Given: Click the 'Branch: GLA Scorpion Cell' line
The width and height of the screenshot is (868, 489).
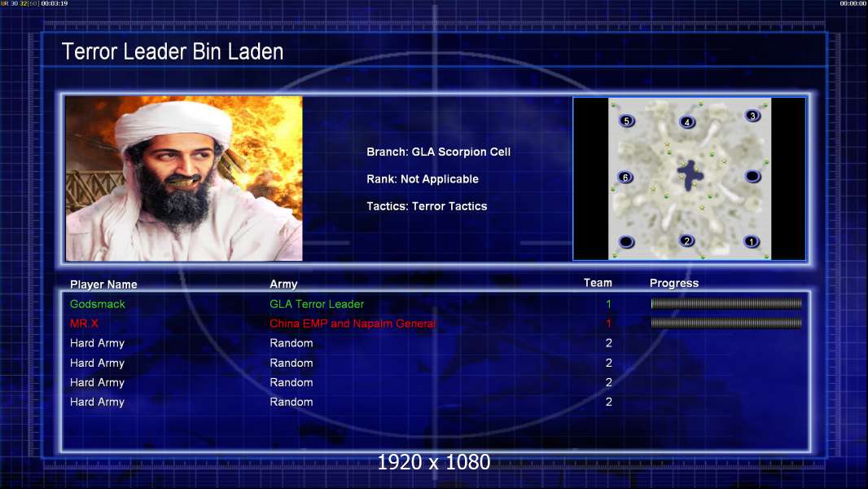Looking at the screenshot, I should pyautogui.click(x=438, y=152).
